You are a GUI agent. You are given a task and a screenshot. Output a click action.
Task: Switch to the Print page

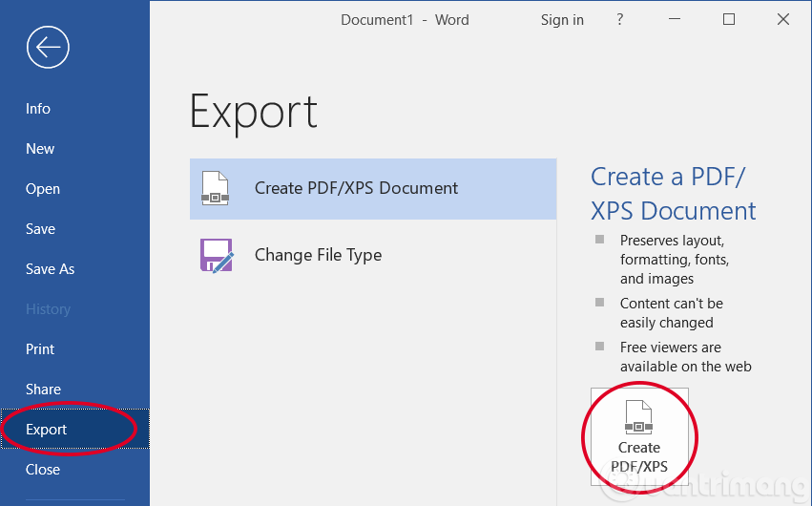tap(40, 349)
